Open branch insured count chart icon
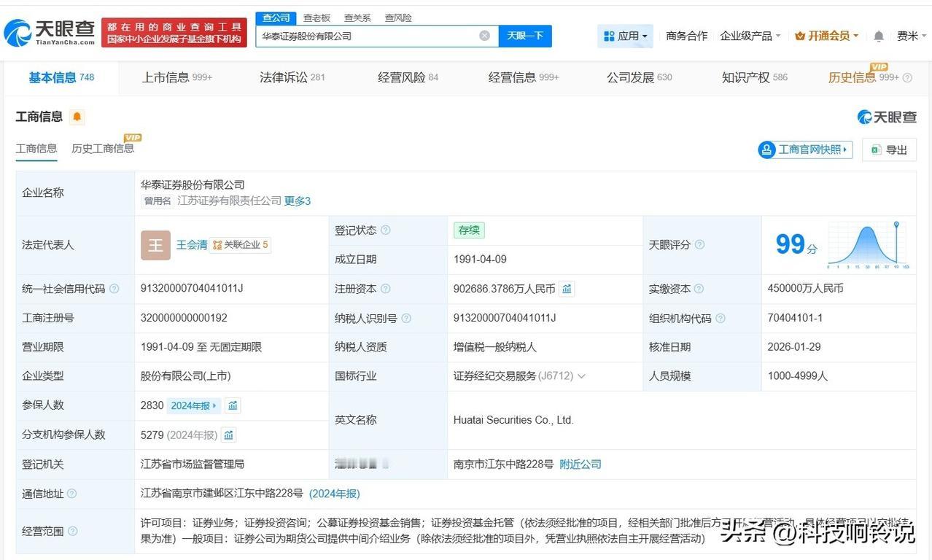The height and width of the screenshot is (560, 932). click(x=228, y=435)
